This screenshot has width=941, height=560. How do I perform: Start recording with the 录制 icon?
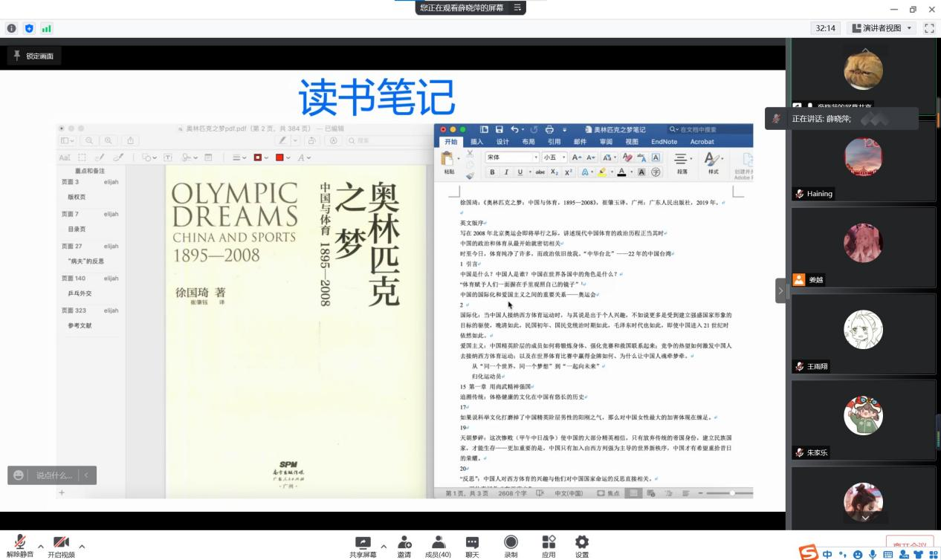coord(511,542)
